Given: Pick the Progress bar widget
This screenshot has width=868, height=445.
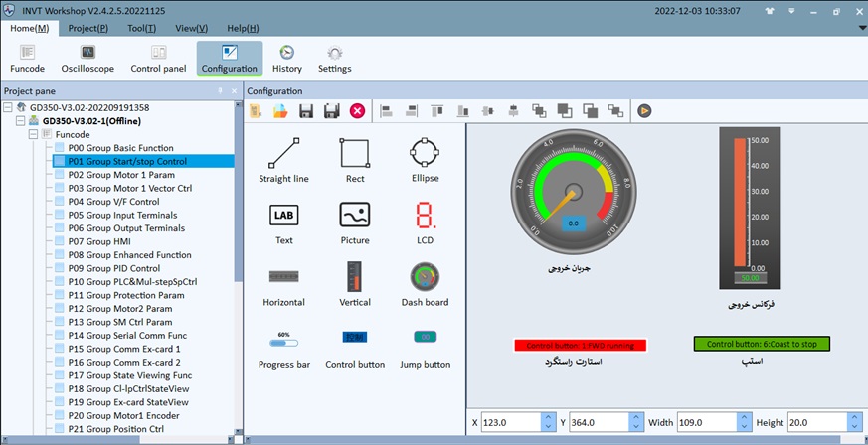Looking at the screenshot, I should (284, 350).
